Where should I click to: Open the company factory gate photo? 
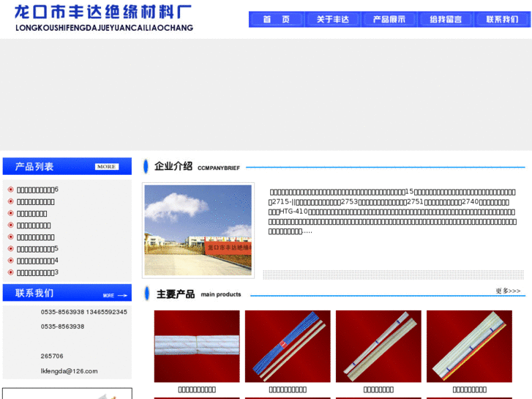tap(198, 230)
